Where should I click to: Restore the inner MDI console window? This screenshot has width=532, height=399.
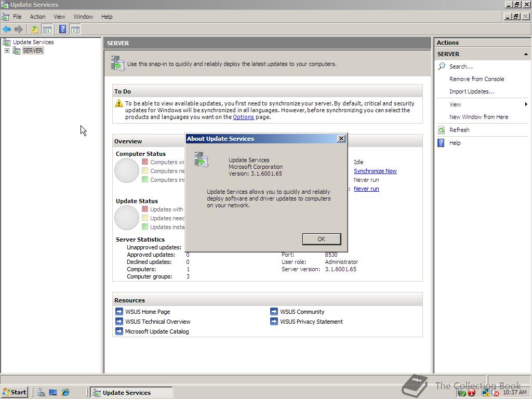point(516,16)
